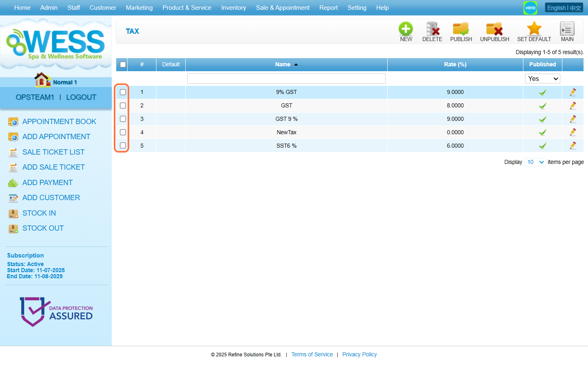The height and width of the screenshot is (371, 588).
Task: Click the LOGOUT link
Action: [x=81, y=97]
